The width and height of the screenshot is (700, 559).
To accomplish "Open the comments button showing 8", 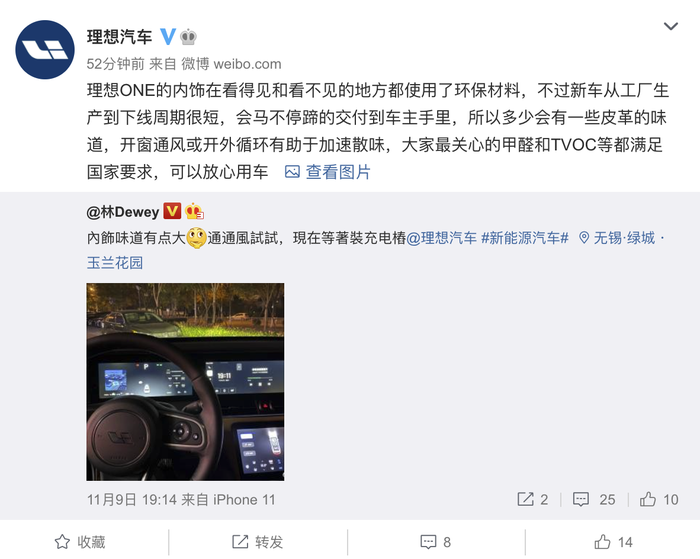I will [436, 542].
